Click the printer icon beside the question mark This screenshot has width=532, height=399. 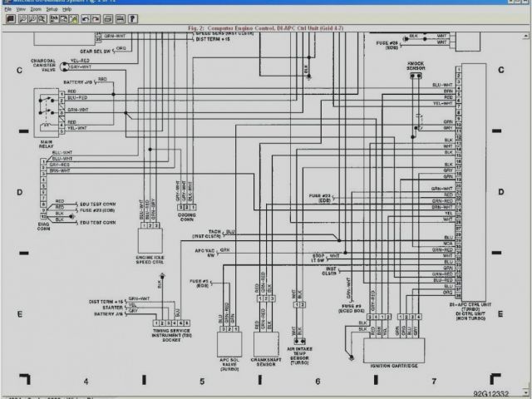pos(121,18)
